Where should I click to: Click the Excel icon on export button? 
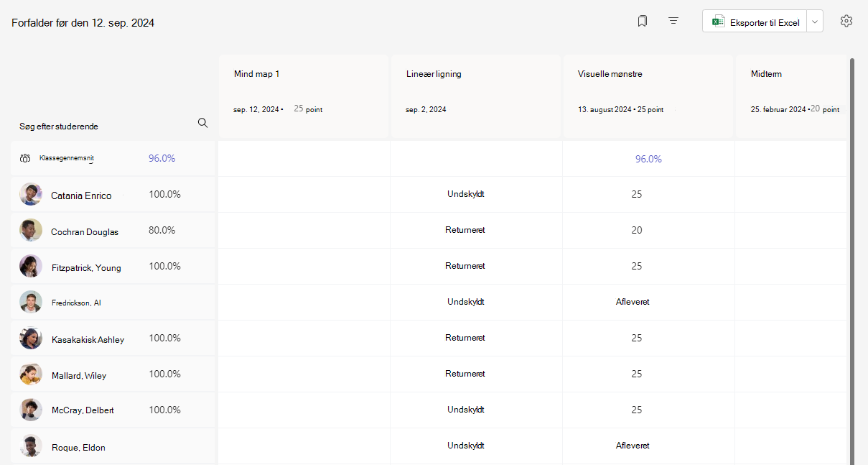[x=717, y=22]
